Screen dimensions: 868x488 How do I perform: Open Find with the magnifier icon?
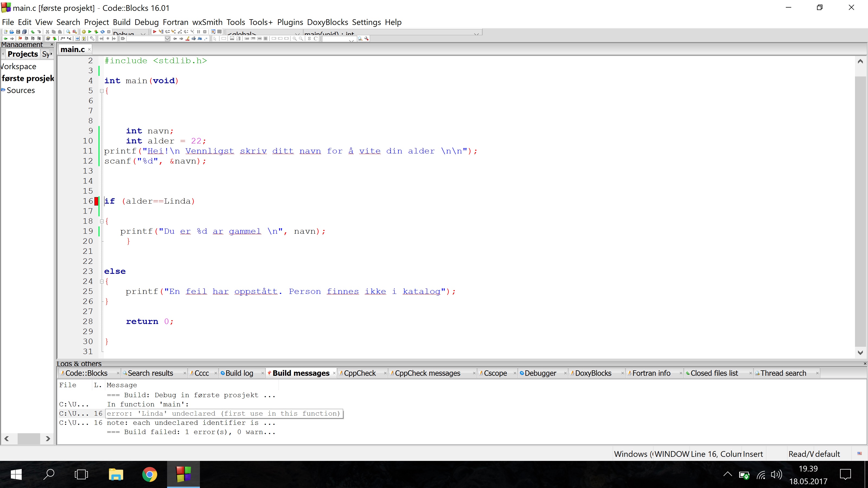(68, 32)
